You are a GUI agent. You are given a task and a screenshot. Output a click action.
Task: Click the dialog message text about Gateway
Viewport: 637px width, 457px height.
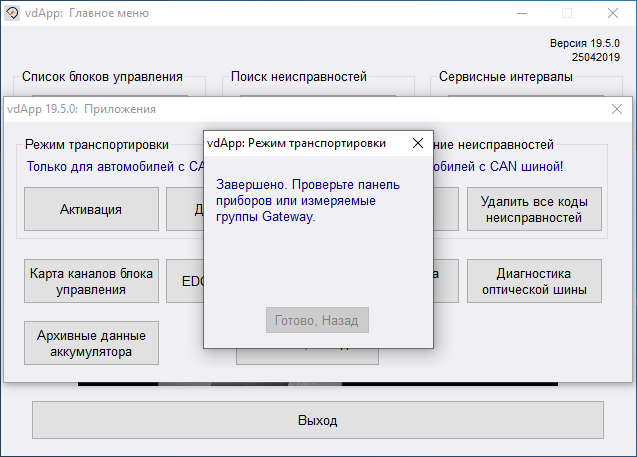308,201
